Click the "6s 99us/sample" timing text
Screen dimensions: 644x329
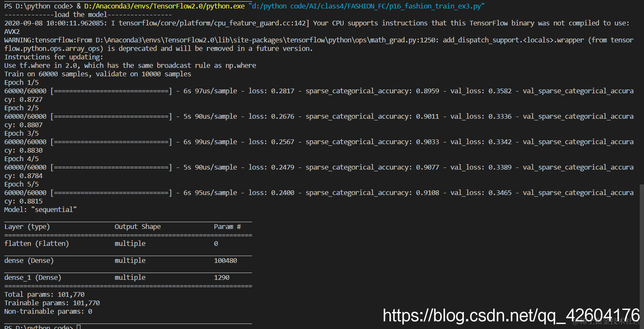(x=210, y=142)
